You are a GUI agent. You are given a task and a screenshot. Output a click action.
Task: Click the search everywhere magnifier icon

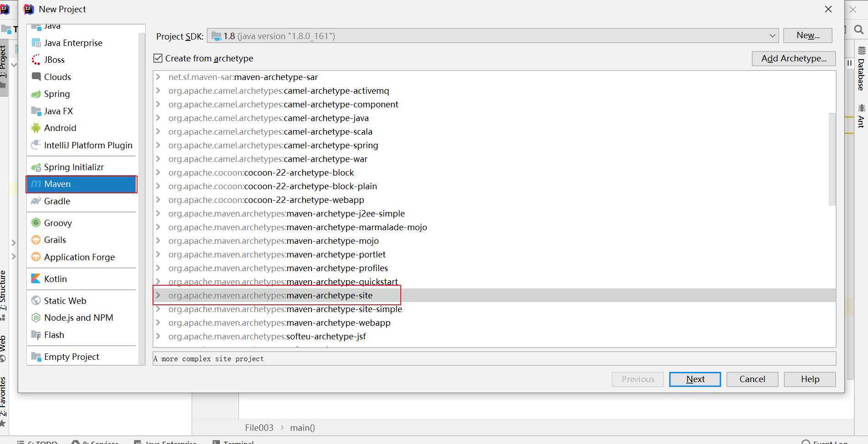(x=859, y=30)
